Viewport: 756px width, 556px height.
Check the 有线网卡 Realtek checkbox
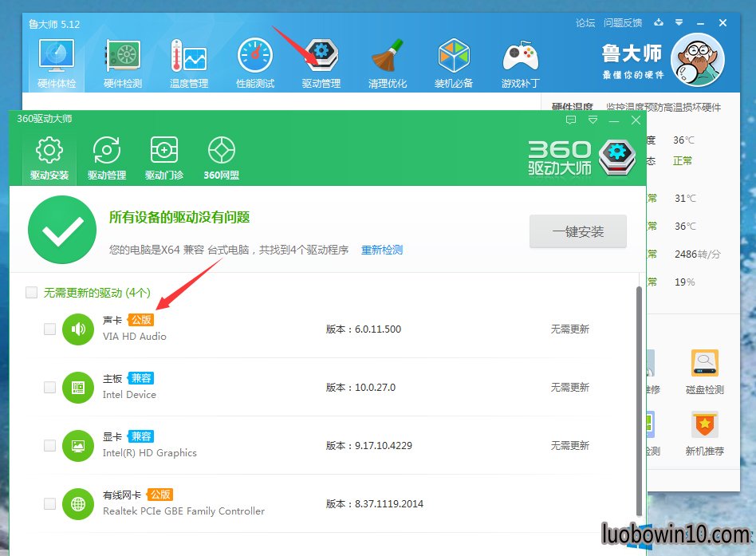(49, 503)
